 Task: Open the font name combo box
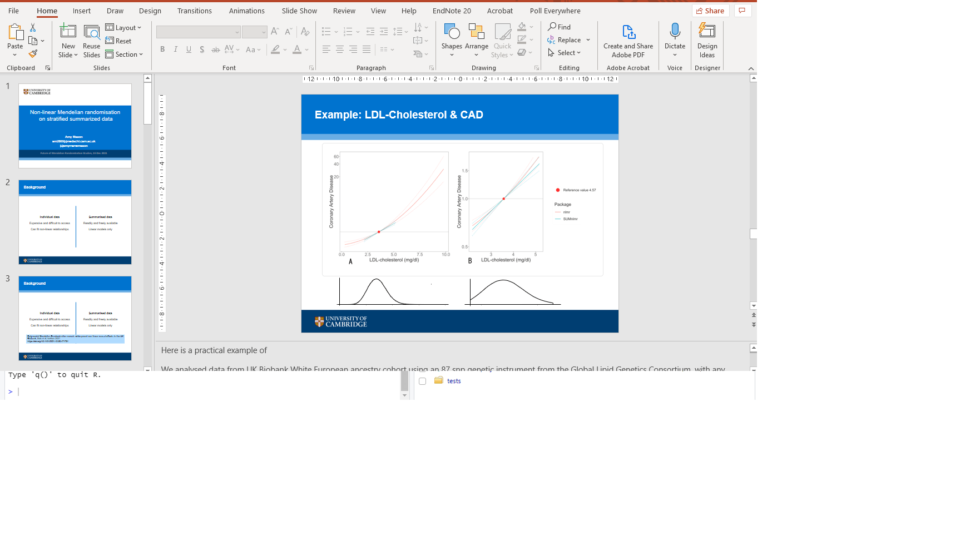(x=198, y=32)
